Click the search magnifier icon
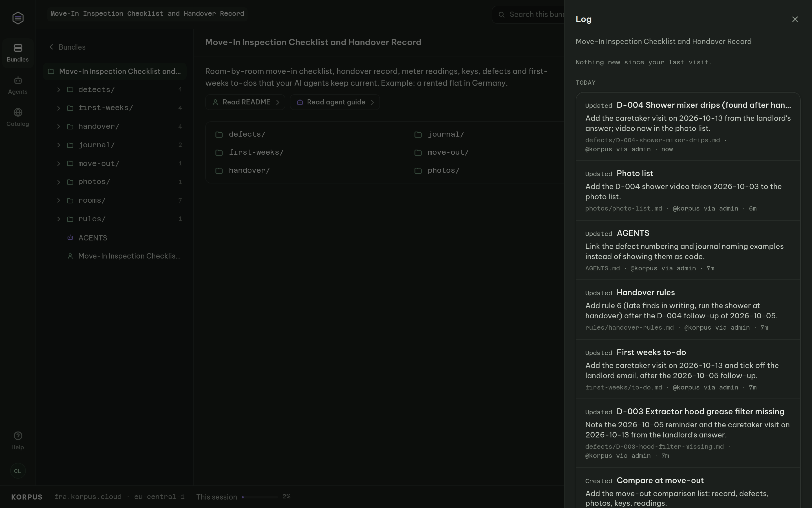The height and width of the screenshot is (508, 812). point(501,14)
